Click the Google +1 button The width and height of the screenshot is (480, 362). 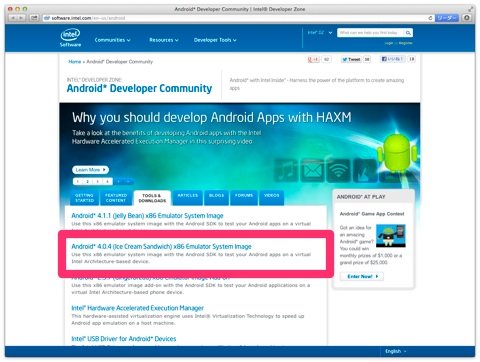[313, 59]
